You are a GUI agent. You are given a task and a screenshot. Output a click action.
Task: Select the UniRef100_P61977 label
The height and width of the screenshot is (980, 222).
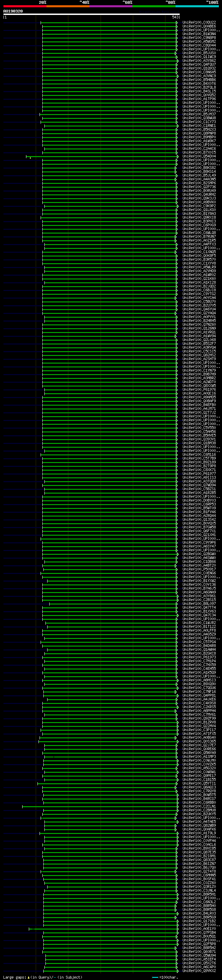(199, 473)
